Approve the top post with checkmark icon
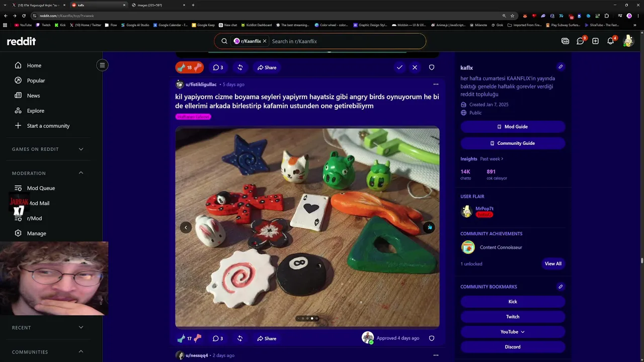The width and height of the screenshot is (644, 362). pos(399,67)
